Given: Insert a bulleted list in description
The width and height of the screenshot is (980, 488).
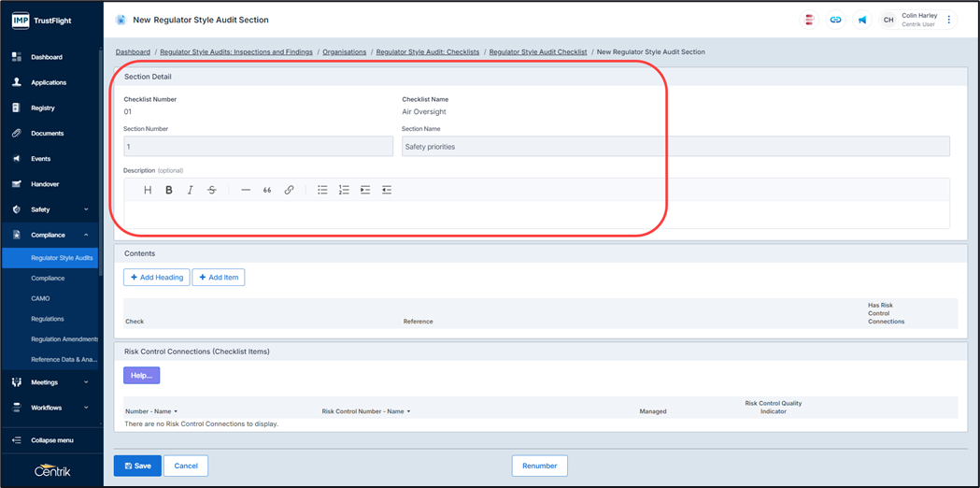Looking at the screenshot, I should [x=322, y=190].
